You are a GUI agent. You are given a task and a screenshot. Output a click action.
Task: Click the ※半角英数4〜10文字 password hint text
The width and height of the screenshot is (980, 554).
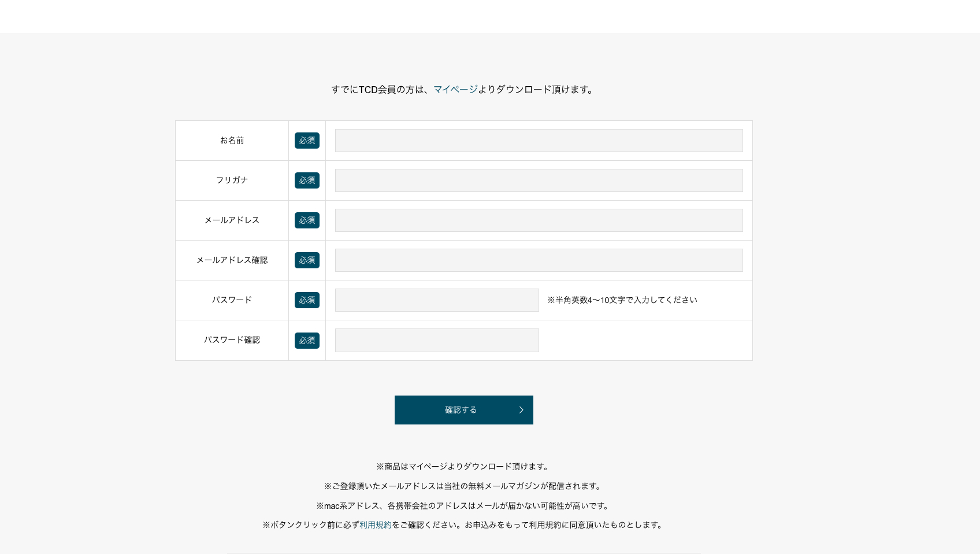coord(622,300)
